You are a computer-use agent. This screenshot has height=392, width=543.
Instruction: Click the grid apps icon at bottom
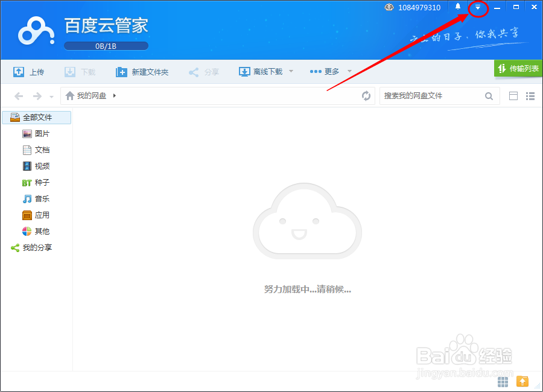click(503, 382)
